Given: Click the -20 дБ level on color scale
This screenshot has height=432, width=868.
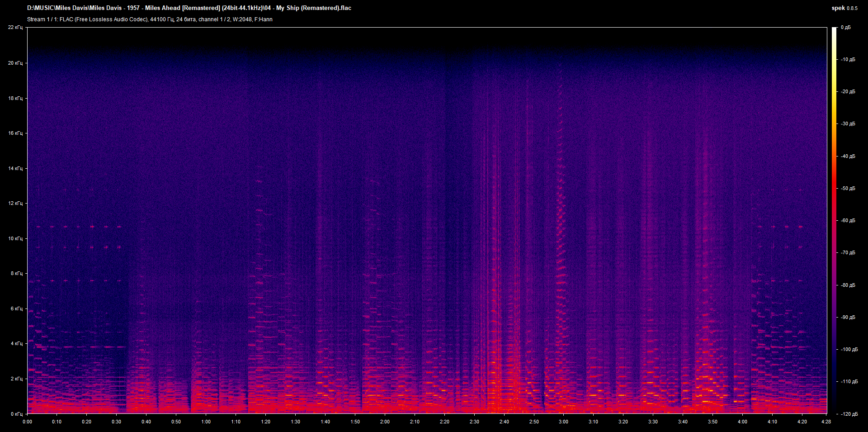Looking at the screenshot, I should [x=848, y=91].
